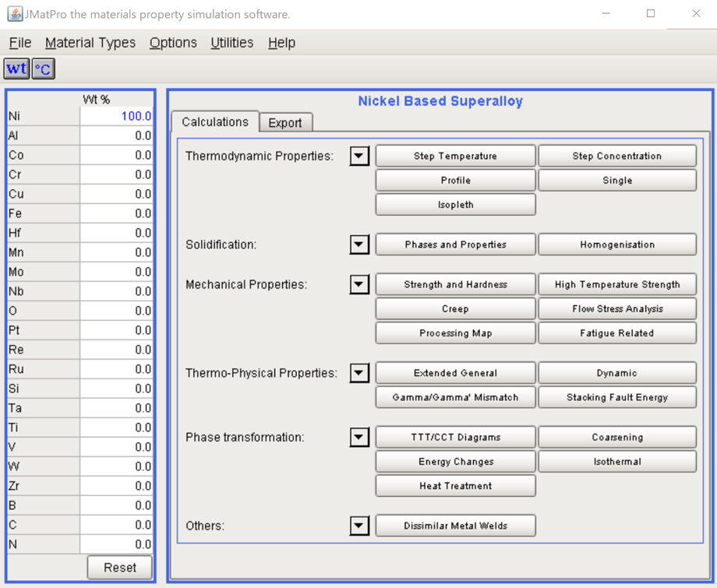The height and width of the screenshot is (588, 717).
Task: Open Fatigue Related calculation
Action: tap(617, 333)
